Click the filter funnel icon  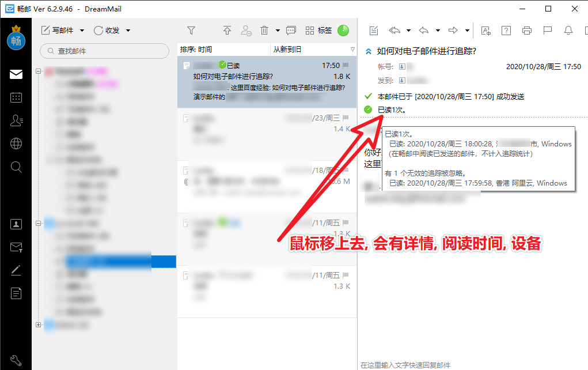pyautogui.click(x=191, y=31)
